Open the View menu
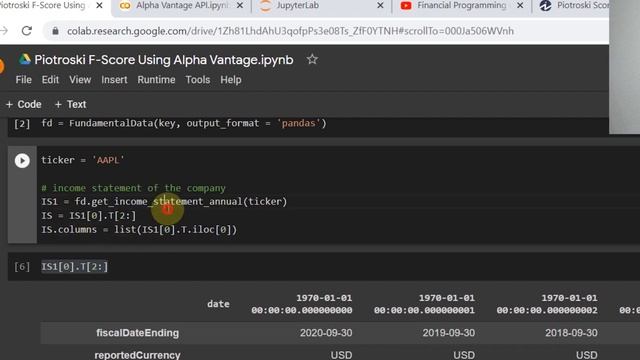The height and width of the screenshot is (360, 640). point(80,80)
